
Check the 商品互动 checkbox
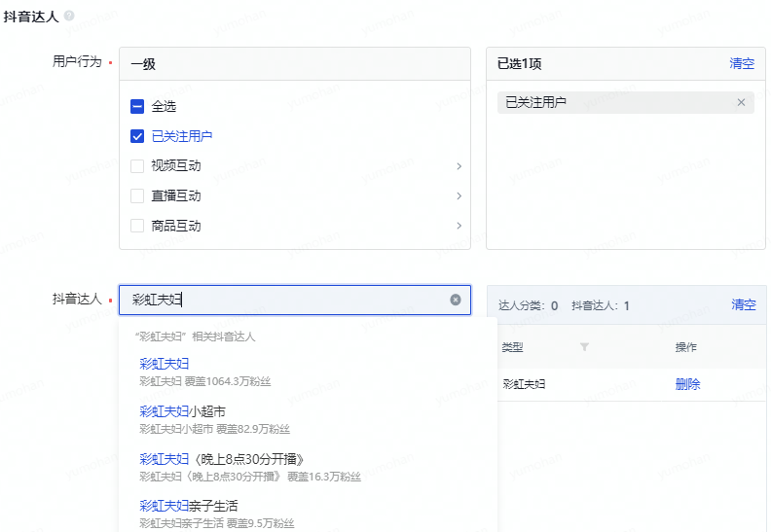tap(137, 226)
